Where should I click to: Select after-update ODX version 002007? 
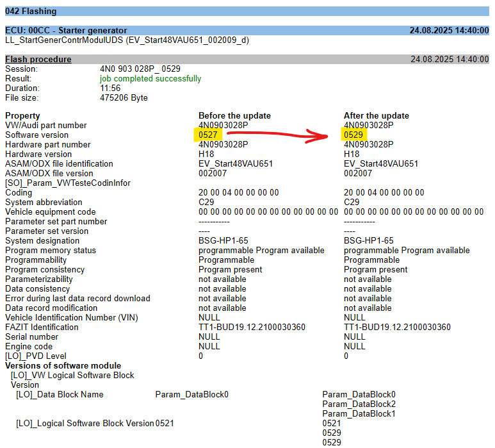coord(358,173)
